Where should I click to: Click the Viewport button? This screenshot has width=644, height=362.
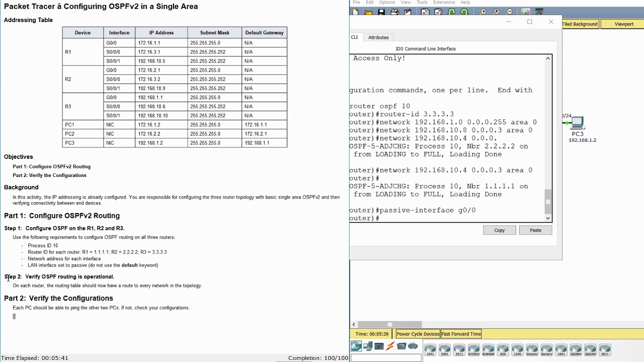[x=624, y=24]
